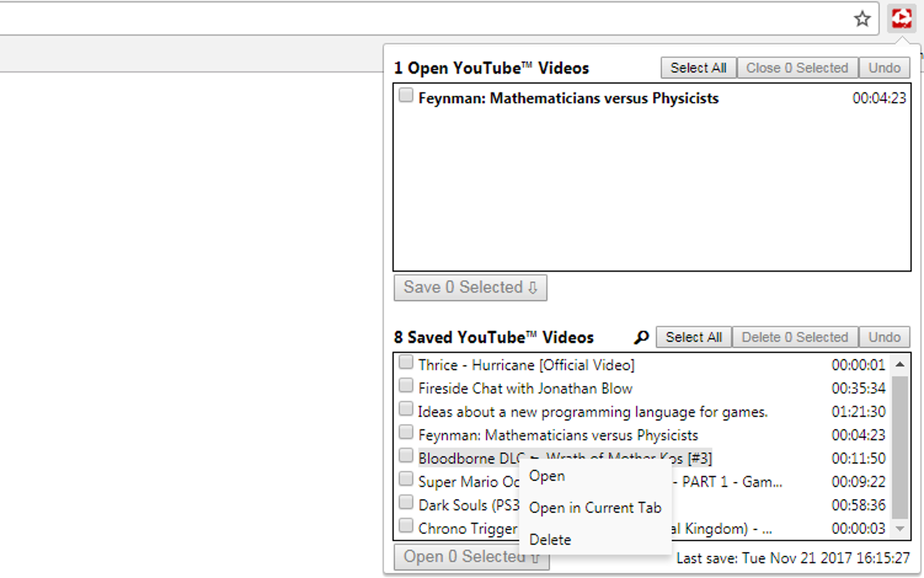Check the Chrono Trigger video checkbox
Screen dimensions: 924x578
point(406,525)
